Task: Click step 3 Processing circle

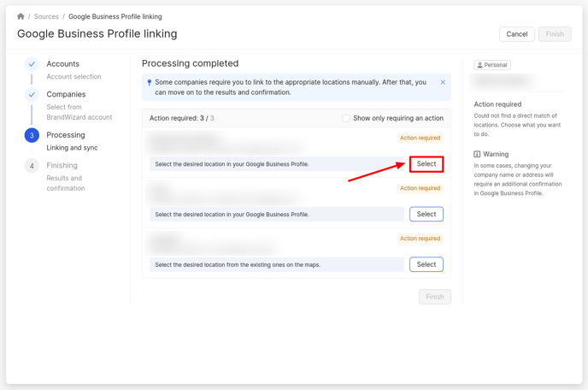Action: click(x=32, y=135)
